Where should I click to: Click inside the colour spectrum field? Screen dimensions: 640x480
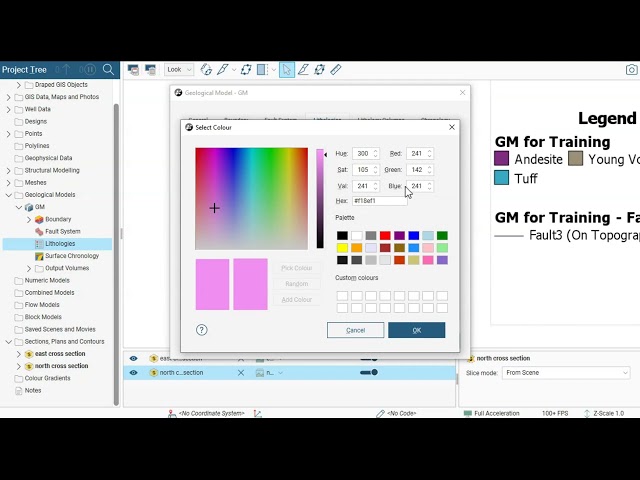(251, 199)
